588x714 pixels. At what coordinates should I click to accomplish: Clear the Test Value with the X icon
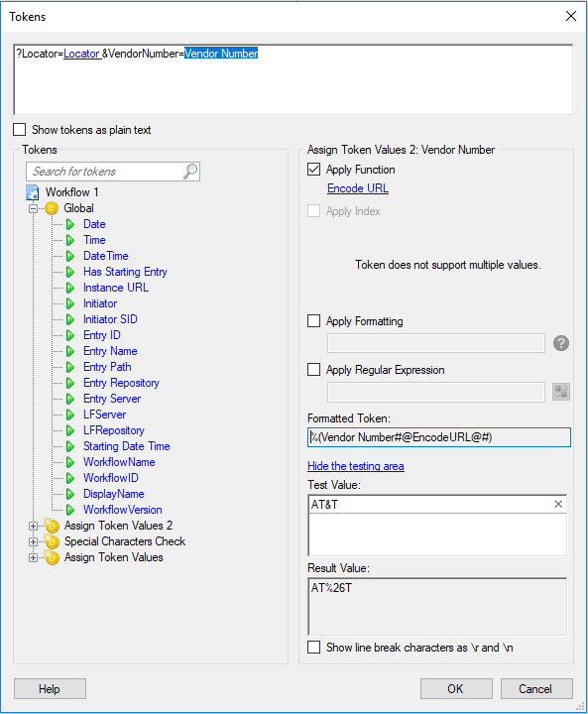[x=558, y=504]
